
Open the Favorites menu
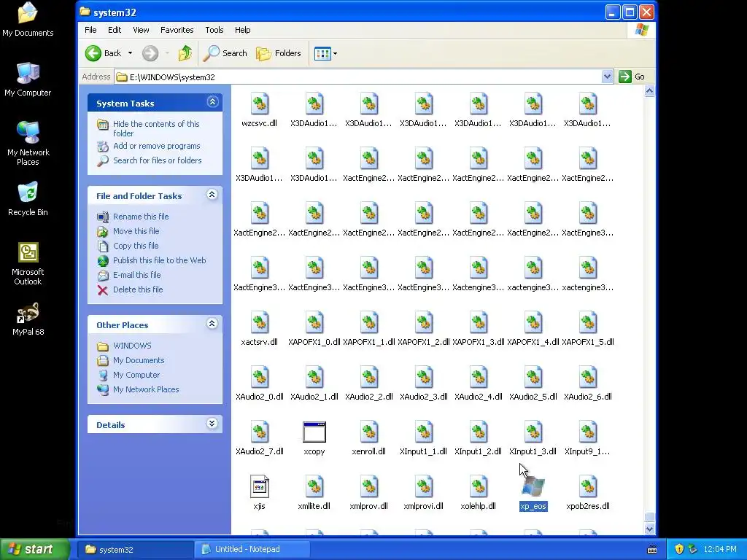point(177,30)
